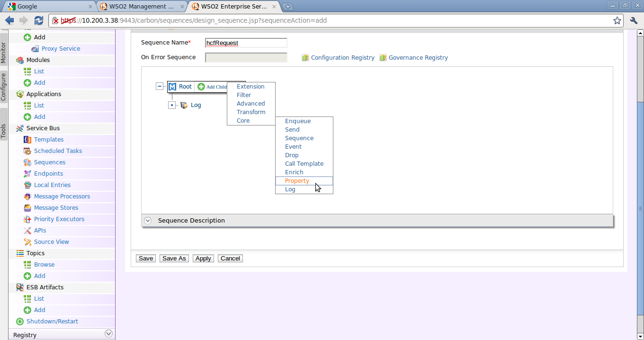The image size is (644, 340).
Task: Click the Save As button
Action: (174, 259)
